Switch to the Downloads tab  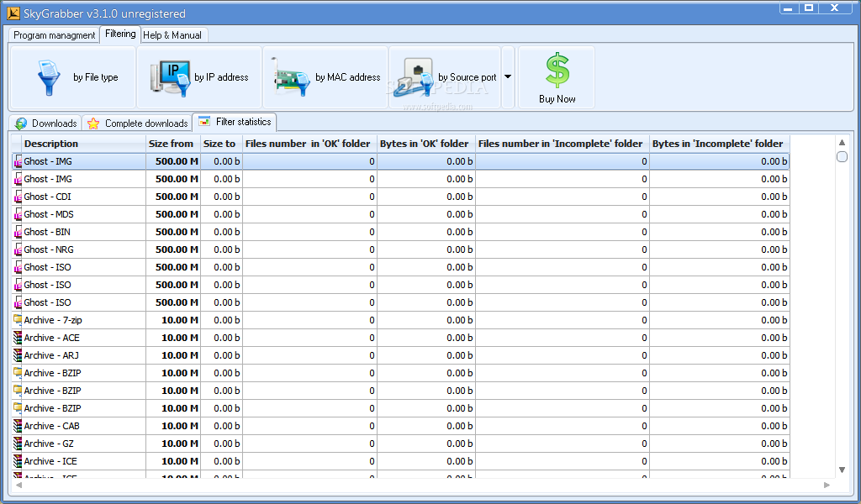pyautogui.click(x=45, y=123)
